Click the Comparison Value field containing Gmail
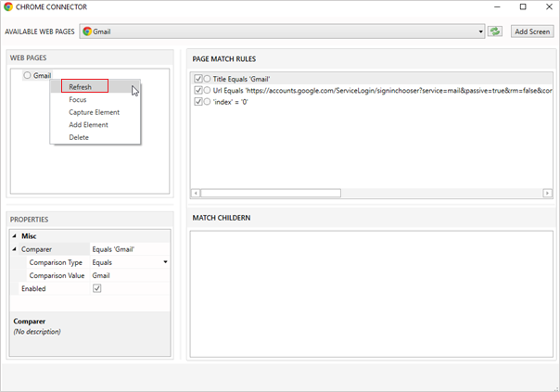 coord(130,275)
